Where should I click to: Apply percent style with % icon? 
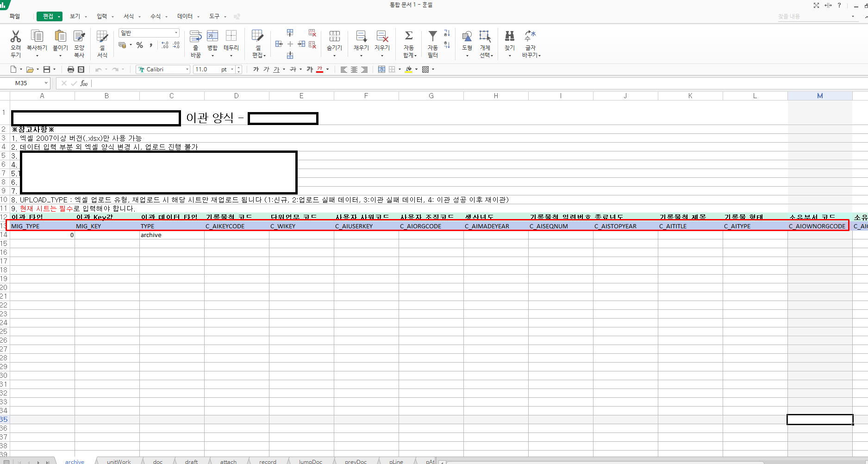click(x=140, y=45)
